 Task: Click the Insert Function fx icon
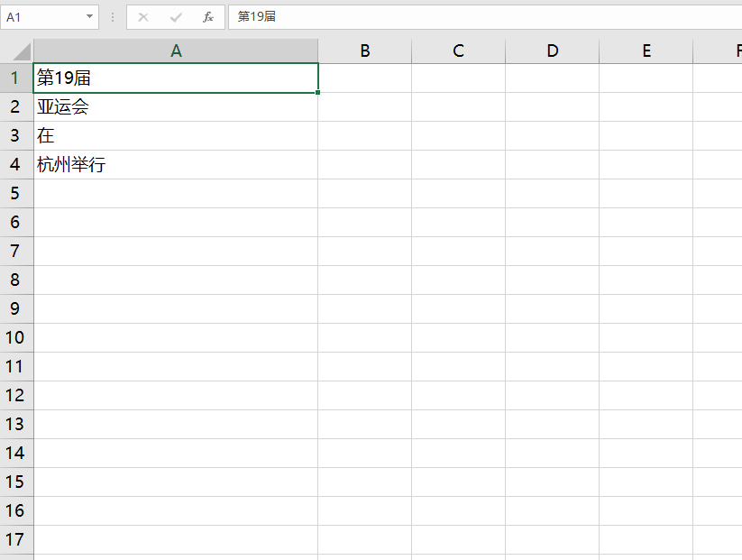208,17
